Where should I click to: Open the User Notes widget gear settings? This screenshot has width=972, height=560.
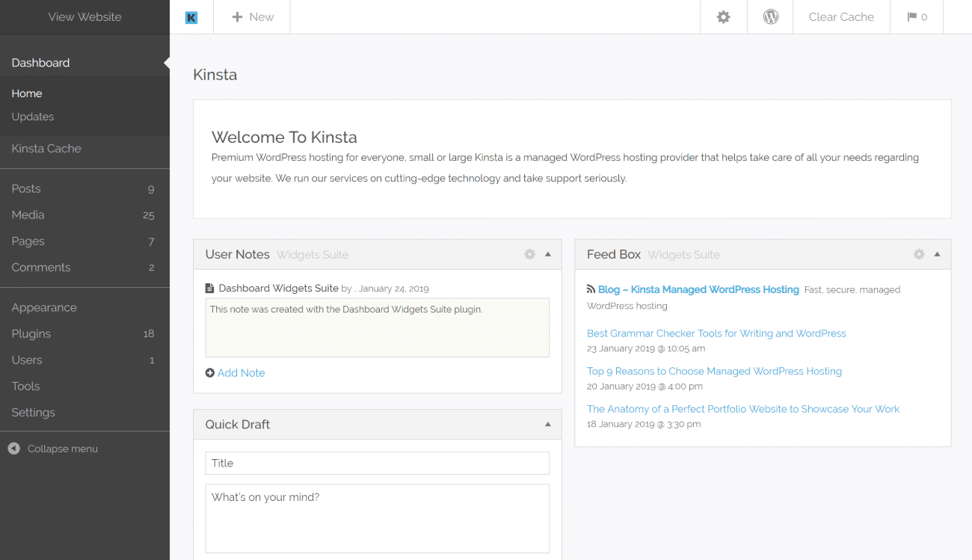529,254
